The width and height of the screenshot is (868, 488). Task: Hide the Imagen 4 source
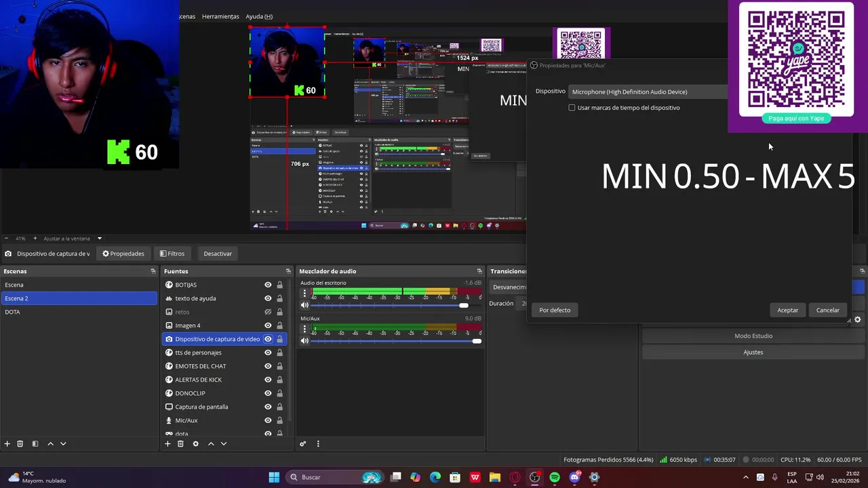pos(268,325)
